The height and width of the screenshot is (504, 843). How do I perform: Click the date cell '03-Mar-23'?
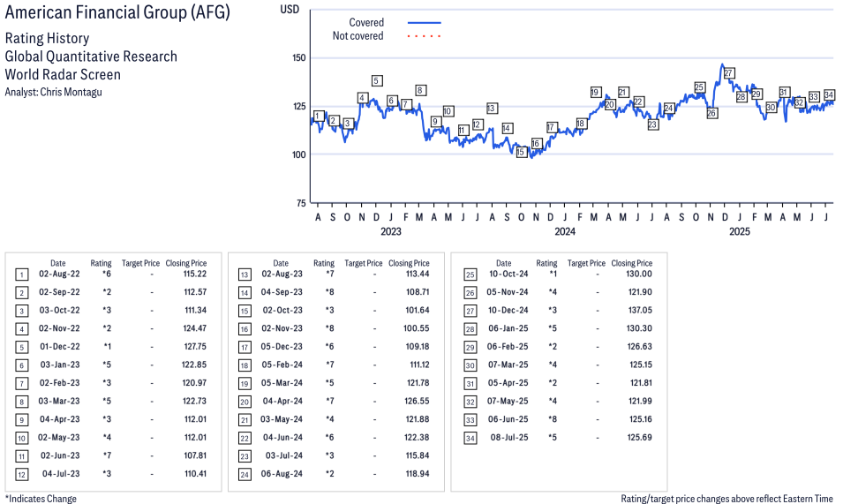pyautogui.click(x=59, y=402)
